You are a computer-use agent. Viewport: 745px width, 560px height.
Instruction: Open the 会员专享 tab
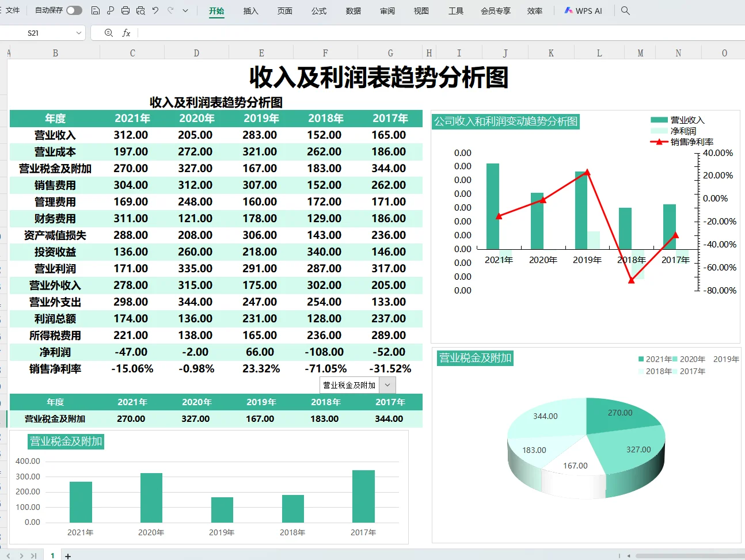pyautogui.click(x=496, y=11)
